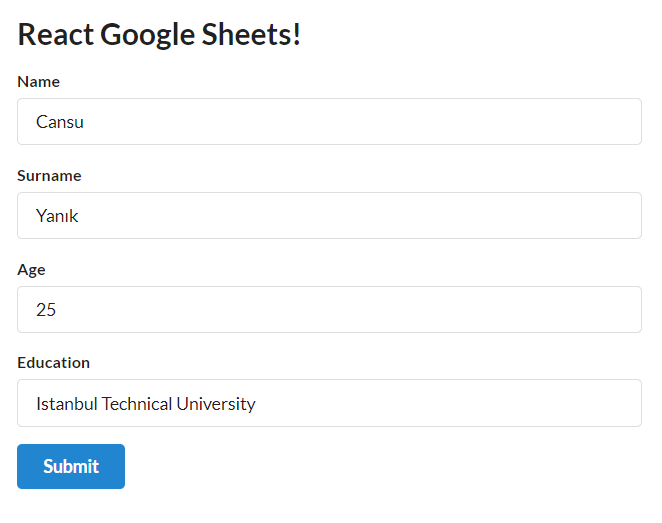Click the Name field label
662x523 pixels.
point(39,82)
